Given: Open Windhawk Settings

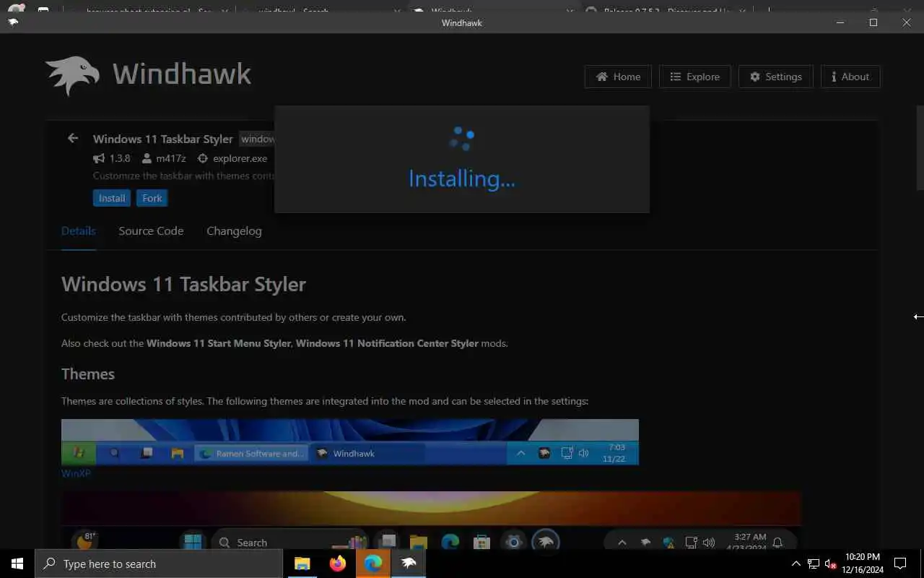Looking at the screenshot, I should [775, 77].
